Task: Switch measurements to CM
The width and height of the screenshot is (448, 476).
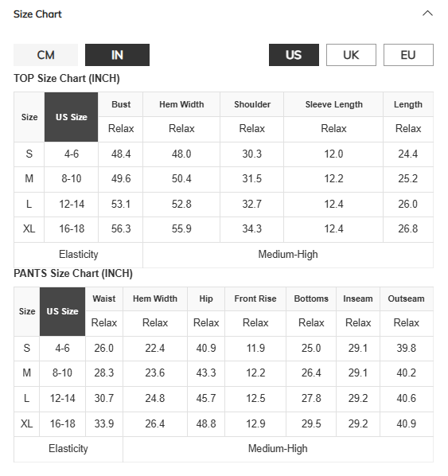Action: [x=45, y=55]
